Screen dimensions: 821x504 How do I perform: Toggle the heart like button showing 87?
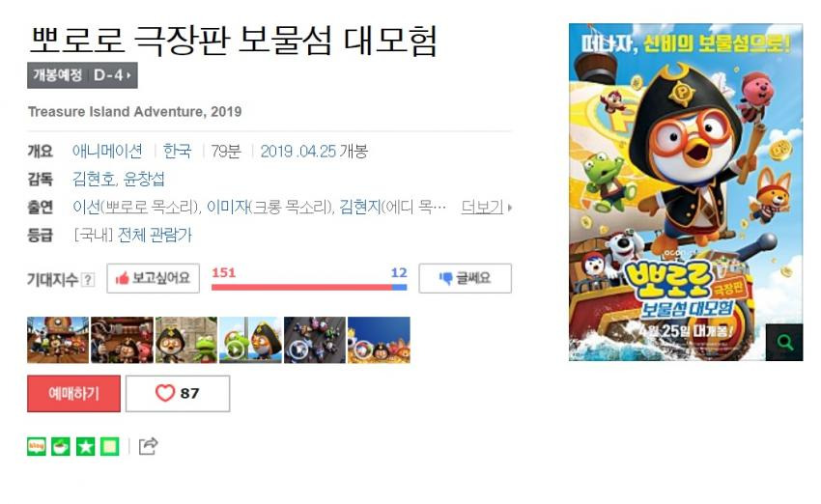(178, 394)
